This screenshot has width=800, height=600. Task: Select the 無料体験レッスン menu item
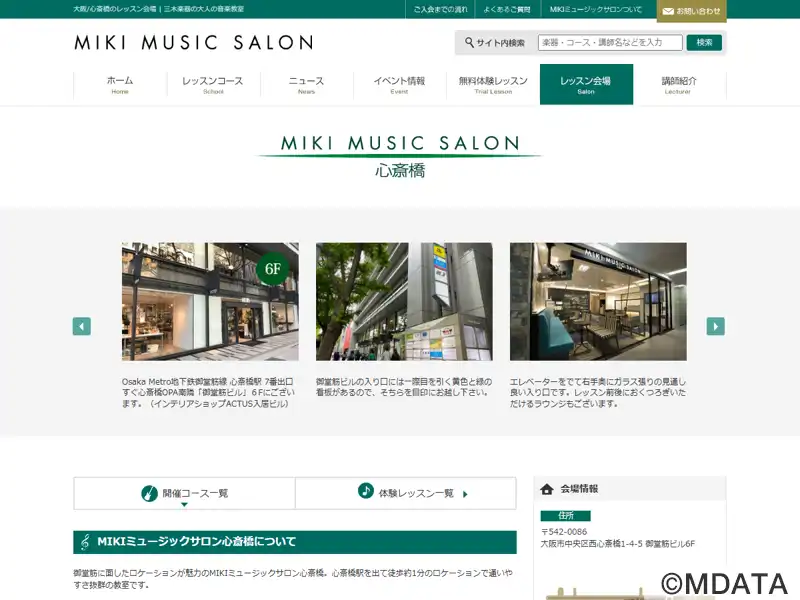[x=493, y=85]
